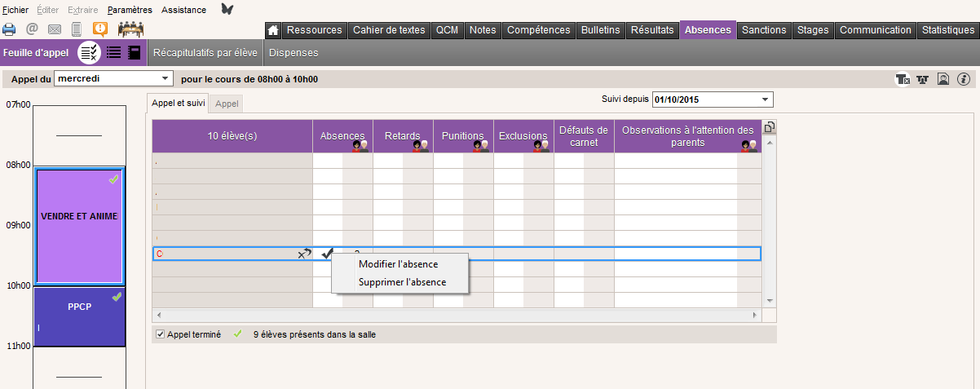Select the checklist roll-call view icon
Screen dimensions: 980x389
coord(90,53)
